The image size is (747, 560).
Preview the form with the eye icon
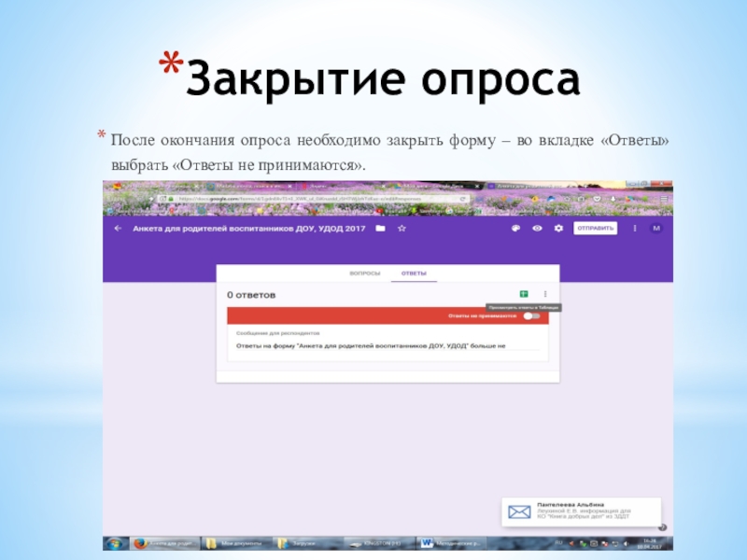coord(537,229)
